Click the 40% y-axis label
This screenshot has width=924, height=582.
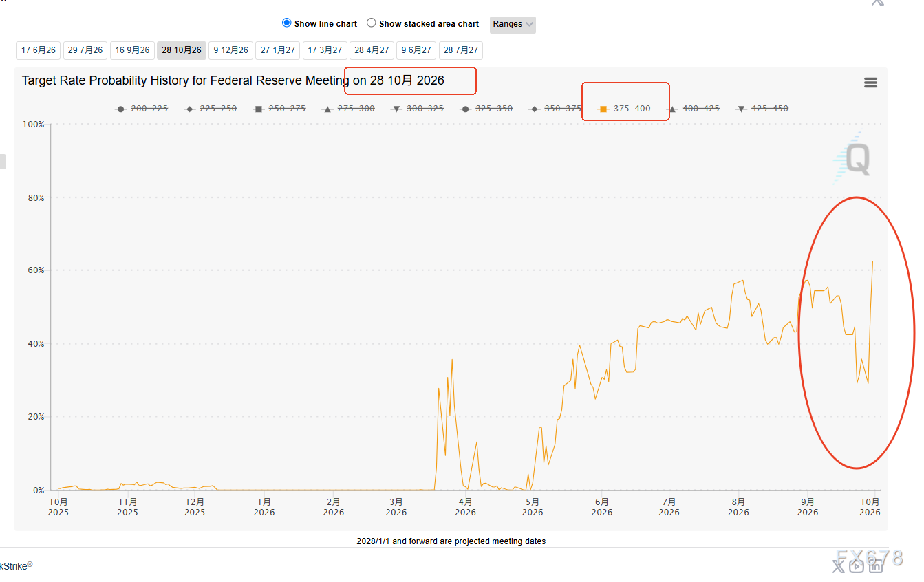click(35, 344)
